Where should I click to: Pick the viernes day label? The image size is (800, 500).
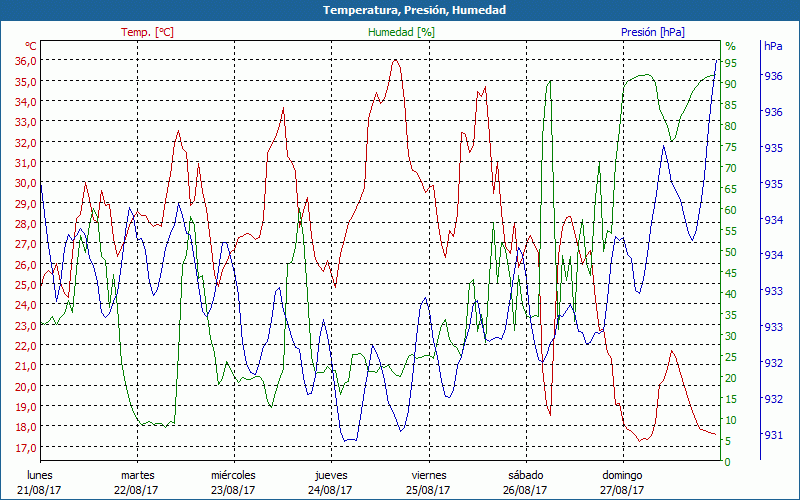click(428, 475)
